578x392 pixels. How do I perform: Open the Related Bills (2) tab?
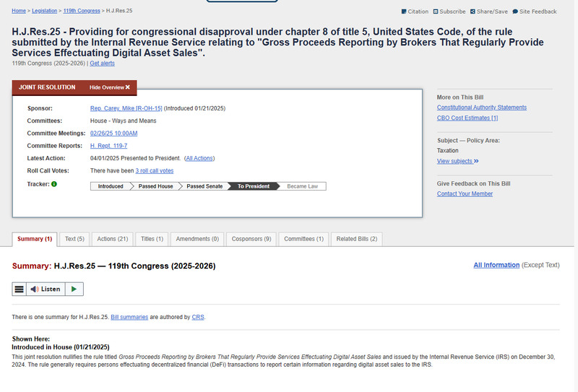tap(356, 239)
